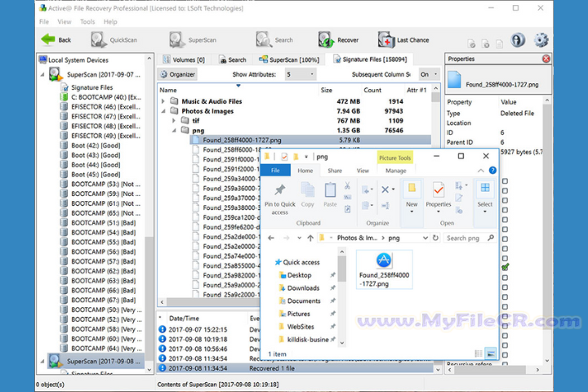This screenshot has width=588, height=392.
Task: Select Found_258ff4000-1727.png row in list
Action: pyautogui.click(x=310, y=140)
